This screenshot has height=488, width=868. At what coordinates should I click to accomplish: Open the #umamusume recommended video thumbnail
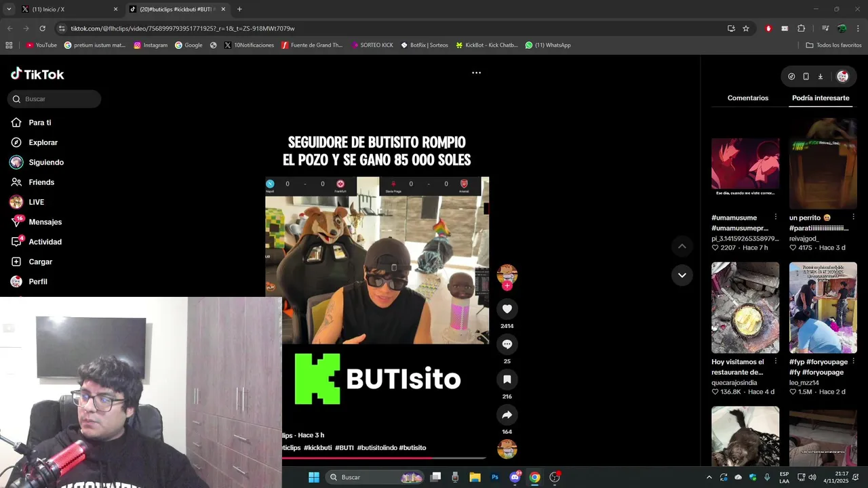(745, 163)
